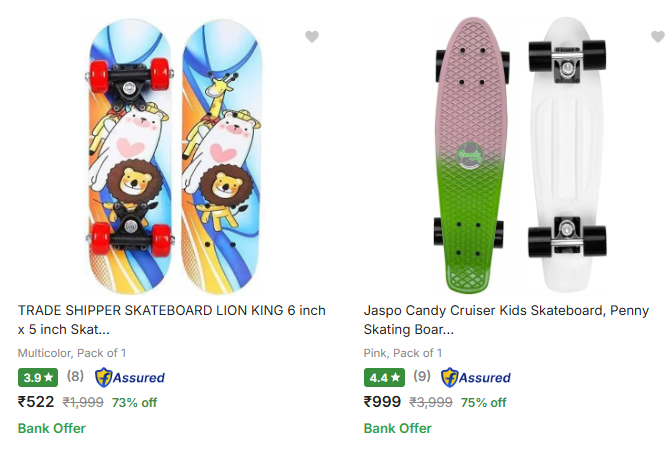Click the Assured badge on Jaspo skateboard
The image size is (671, 460).
click(476, 378)
